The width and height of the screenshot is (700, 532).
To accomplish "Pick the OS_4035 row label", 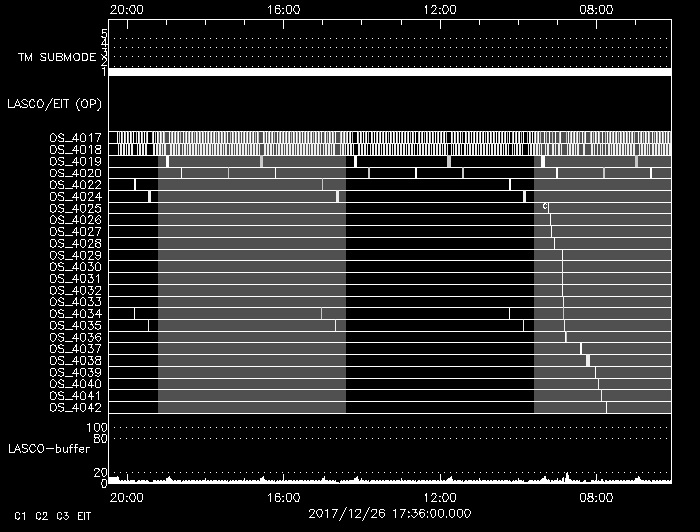I will point(75,325).
